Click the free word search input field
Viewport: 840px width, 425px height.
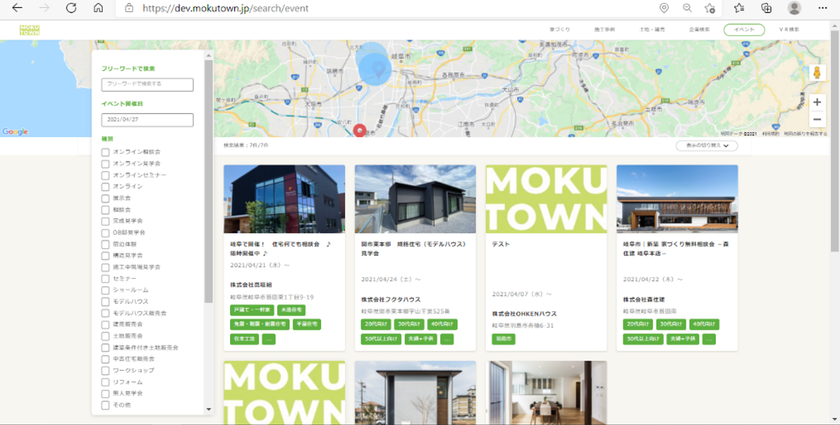(x=147, y=85)
